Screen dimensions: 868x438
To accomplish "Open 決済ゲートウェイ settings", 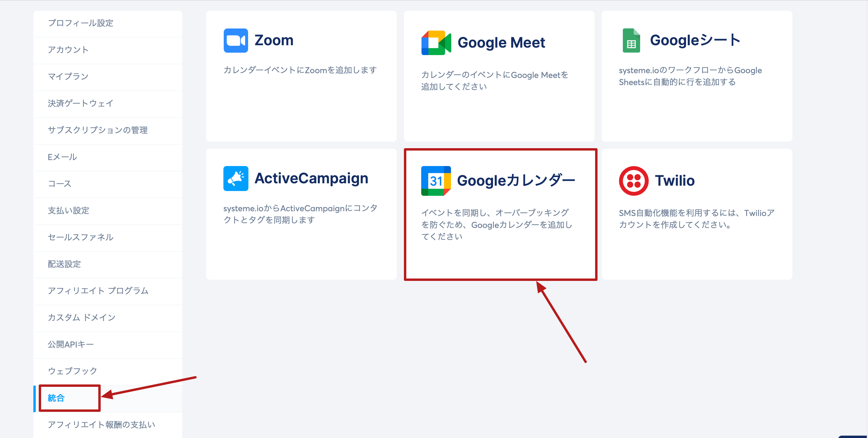I will click(80, 103).
